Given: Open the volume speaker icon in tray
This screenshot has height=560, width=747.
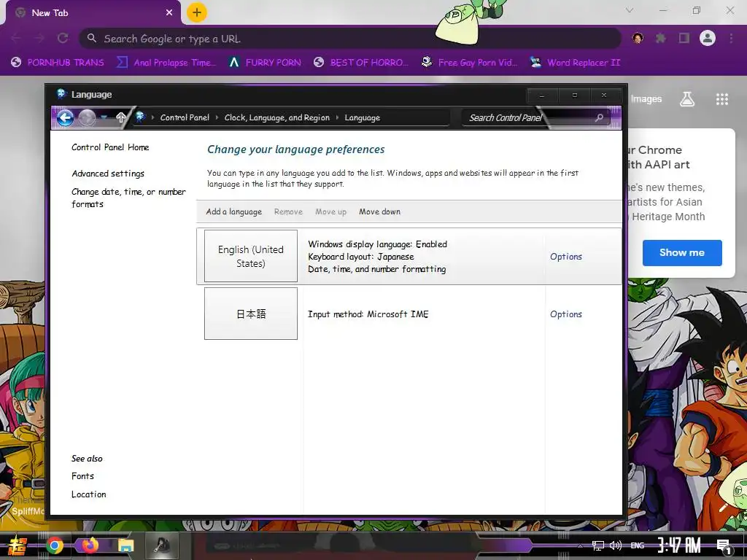Looking at the screenshot, I should (x=616, y=545).
